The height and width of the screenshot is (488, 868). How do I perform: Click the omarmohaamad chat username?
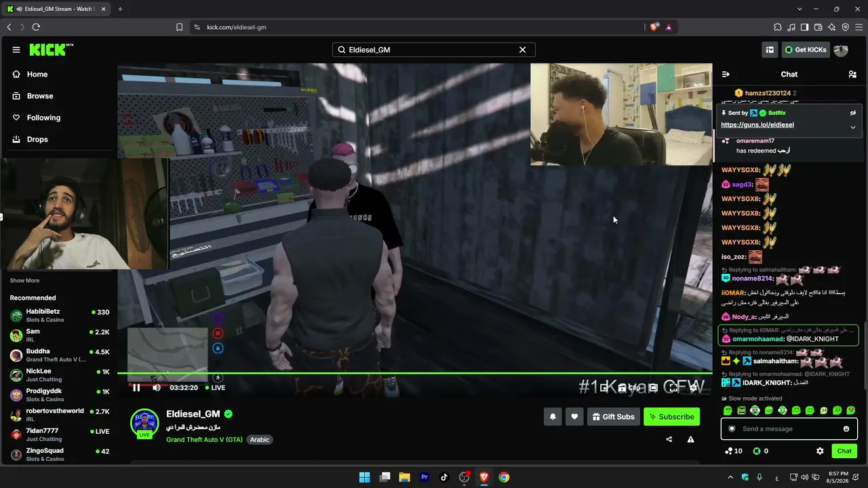tap(757, 339)
